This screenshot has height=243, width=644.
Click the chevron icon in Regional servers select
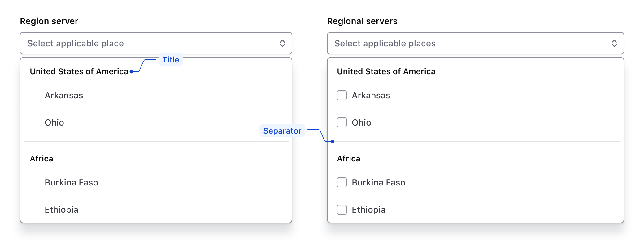point(614,44)
